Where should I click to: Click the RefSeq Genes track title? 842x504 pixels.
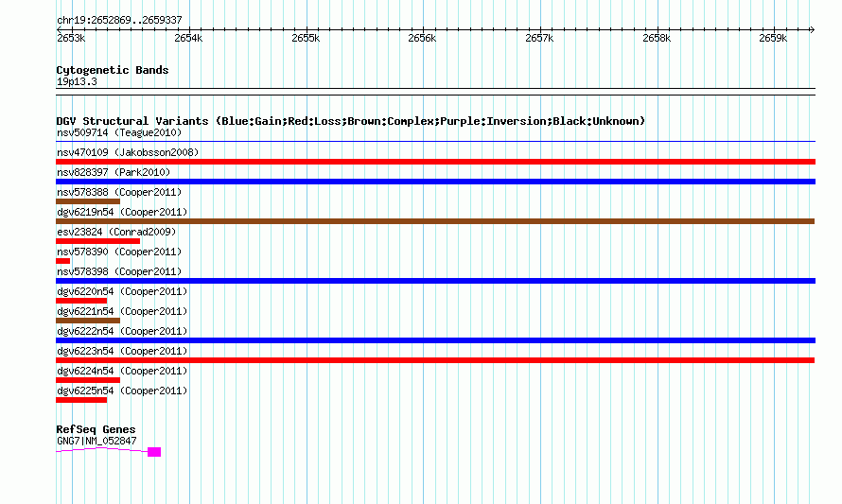coord(96,429)
